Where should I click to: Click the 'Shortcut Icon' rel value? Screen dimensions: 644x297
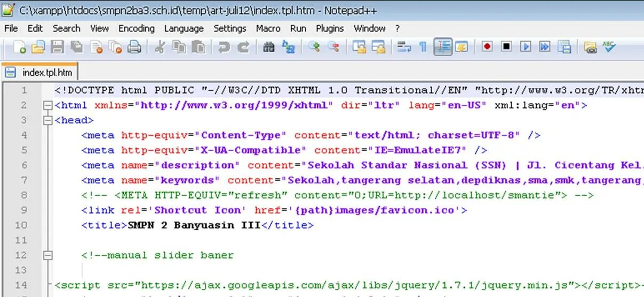198,210
